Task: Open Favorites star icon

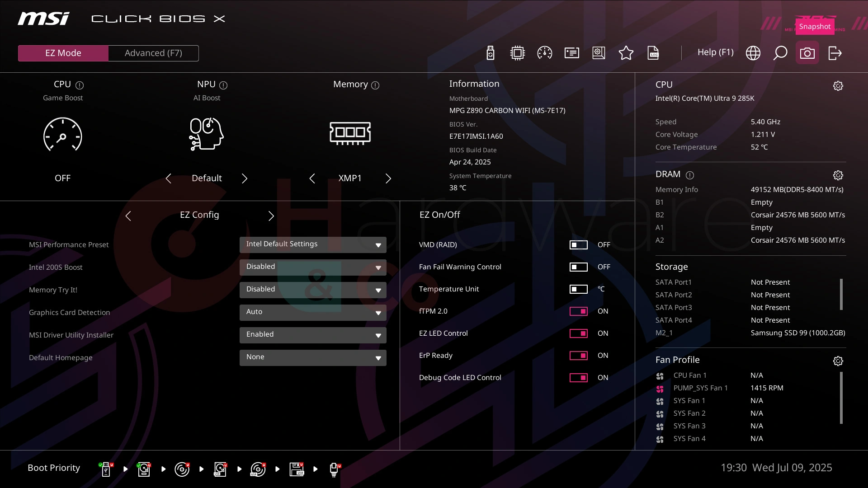Action: [626, 53]
